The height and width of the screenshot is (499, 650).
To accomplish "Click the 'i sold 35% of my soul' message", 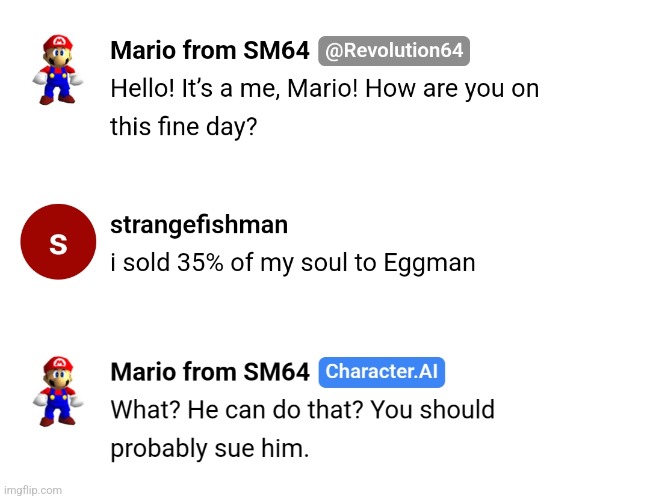I will tap(293, 263).
